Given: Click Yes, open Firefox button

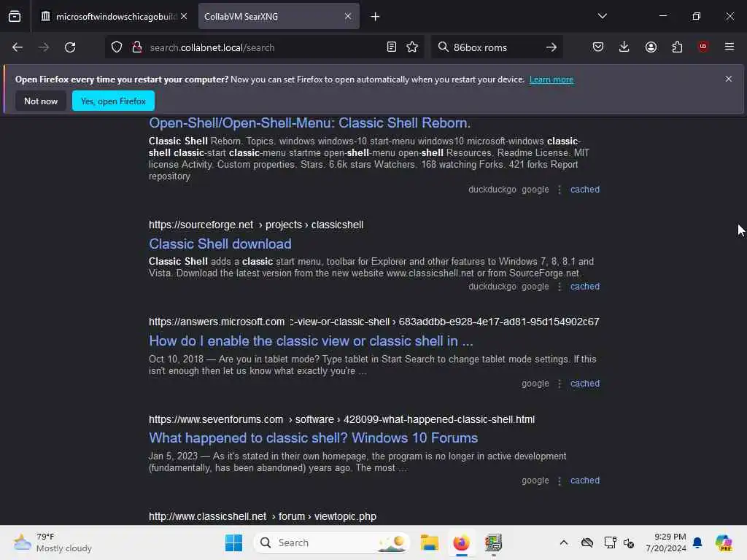Looking at the screenshot, I should (113, 101).
